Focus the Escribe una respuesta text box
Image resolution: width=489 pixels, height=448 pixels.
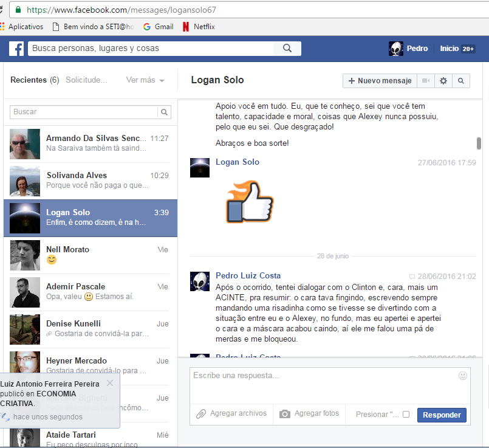pyautogui.click(x=330, y=385)
